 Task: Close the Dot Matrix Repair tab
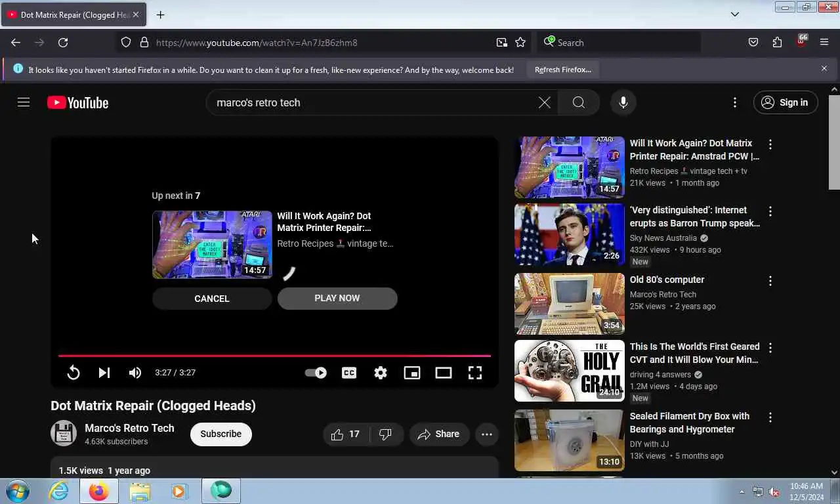[x=136, y=14]
